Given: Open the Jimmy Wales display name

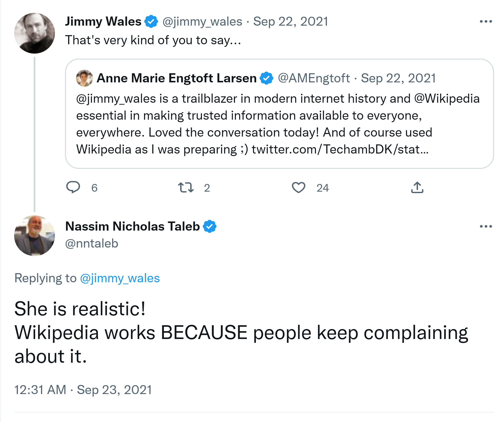Looking at the screenshot, I should 103,21.
